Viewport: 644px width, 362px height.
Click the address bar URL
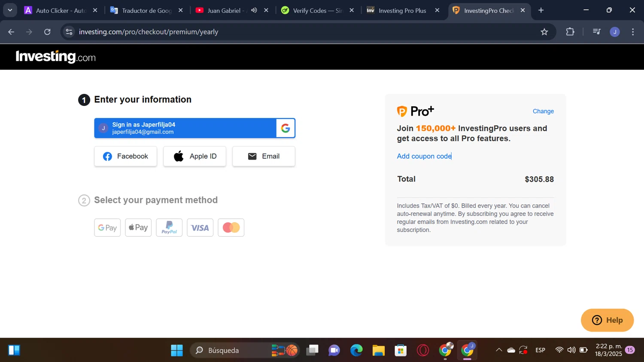click(x=149, y=32)
